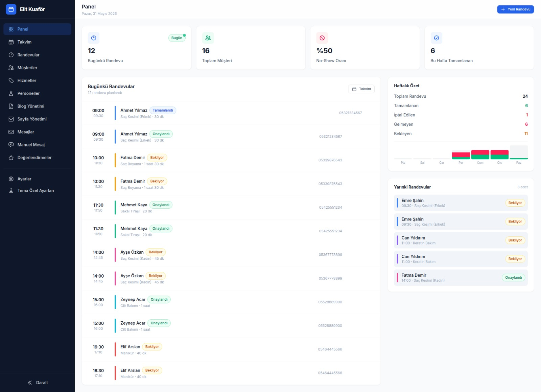Click the Bugün badge on first card
This screenshot has height=392, width=541.
click(177, 38)
